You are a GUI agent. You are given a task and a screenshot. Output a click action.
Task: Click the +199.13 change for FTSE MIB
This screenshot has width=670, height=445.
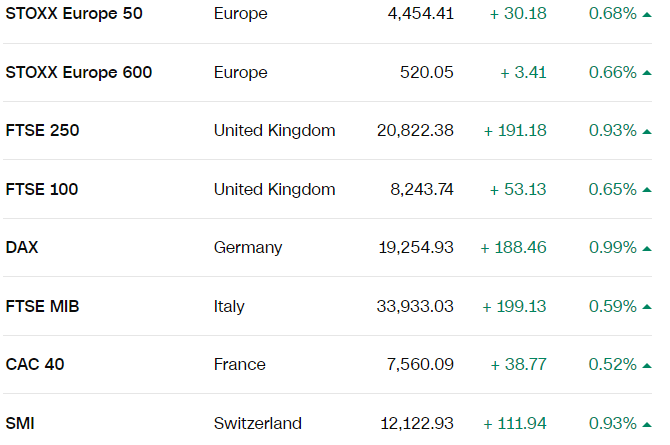514,306
